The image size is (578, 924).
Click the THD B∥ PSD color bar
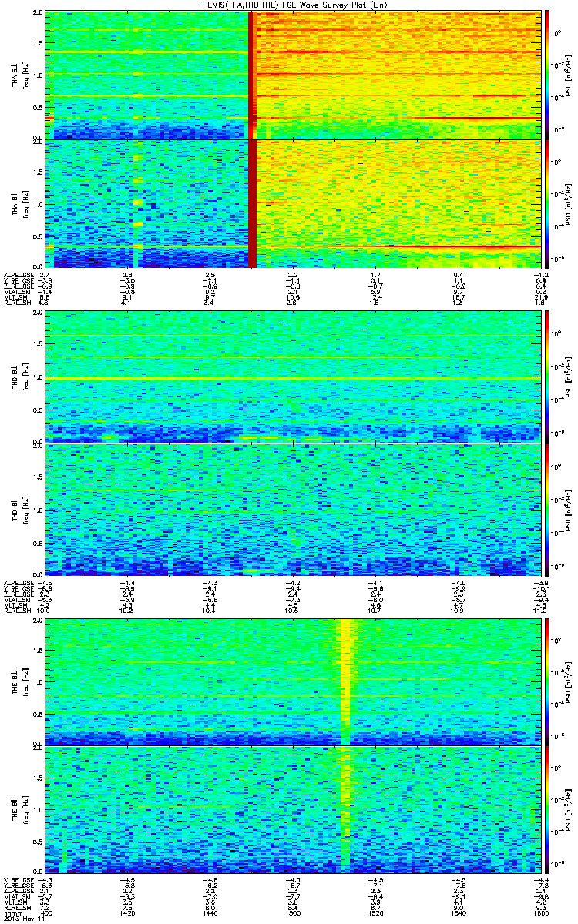coord(547,509)
